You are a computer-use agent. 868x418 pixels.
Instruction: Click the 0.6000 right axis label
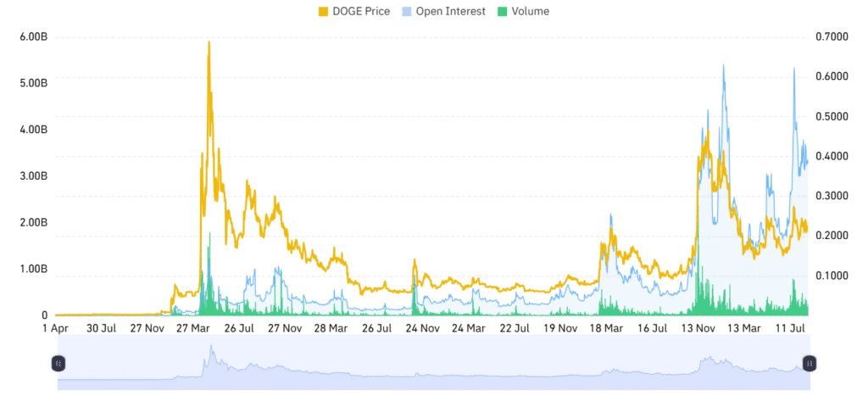[832, 76]
